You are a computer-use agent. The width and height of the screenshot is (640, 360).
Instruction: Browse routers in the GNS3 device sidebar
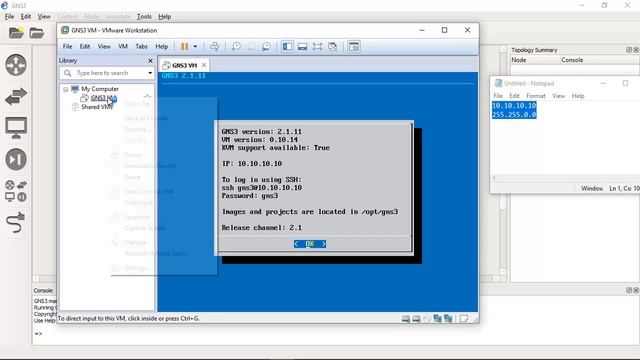(x=16, y=65)
